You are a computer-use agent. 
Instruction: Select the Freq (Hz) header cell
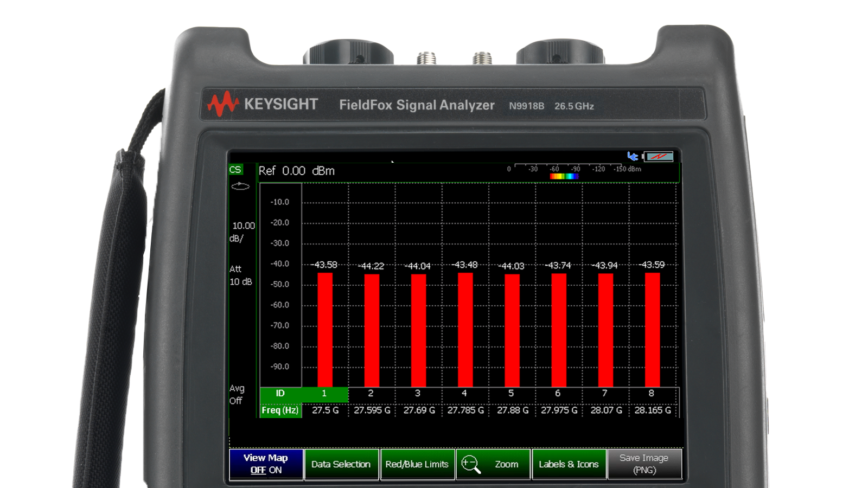pyautogui.click(x=280, y=410)
